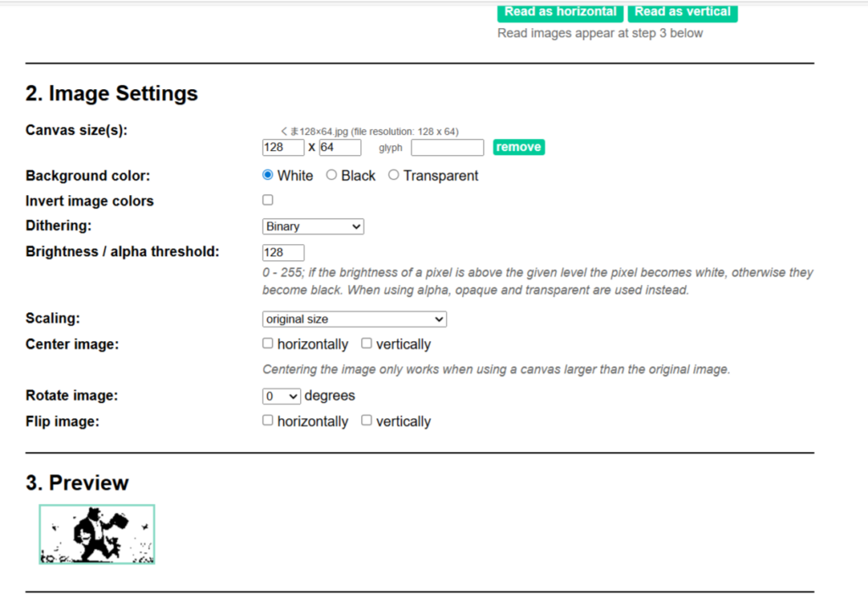Click the 'Rotate image:' label
868x598 pixels.
click(x=72, y=395)
